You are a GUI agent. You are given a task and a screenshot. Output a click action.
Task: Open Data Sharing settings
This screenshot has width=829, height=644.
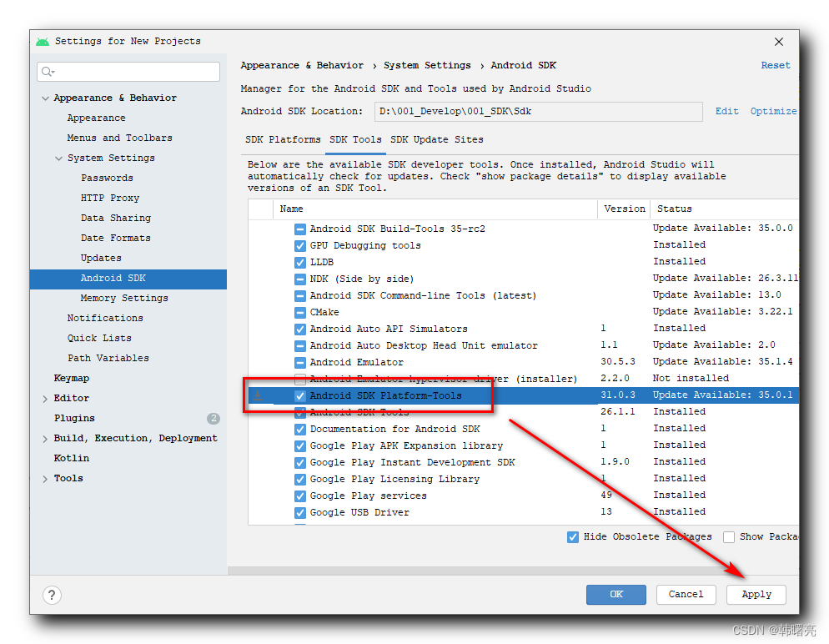(116, 219)
